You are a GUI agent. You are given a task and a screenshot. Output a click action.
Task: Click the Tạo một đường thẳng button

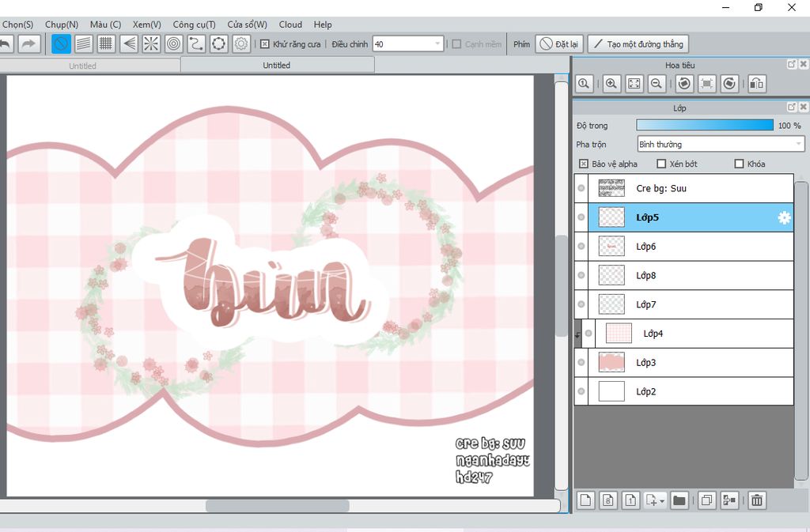(638, 44)
